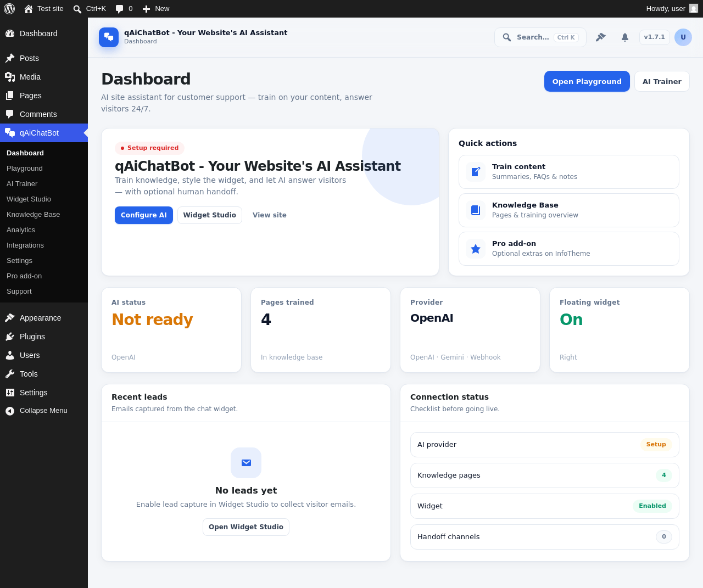
Task: Click the Appearance paintbrush icon
Action: coord(10,318)
